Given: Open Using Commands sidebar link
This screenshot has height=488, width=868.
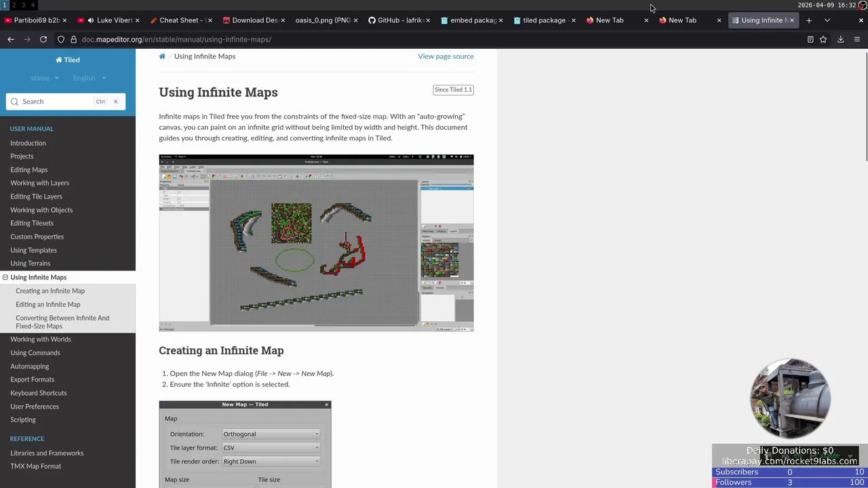Looking at the screenshot, I should coord(35,353).
